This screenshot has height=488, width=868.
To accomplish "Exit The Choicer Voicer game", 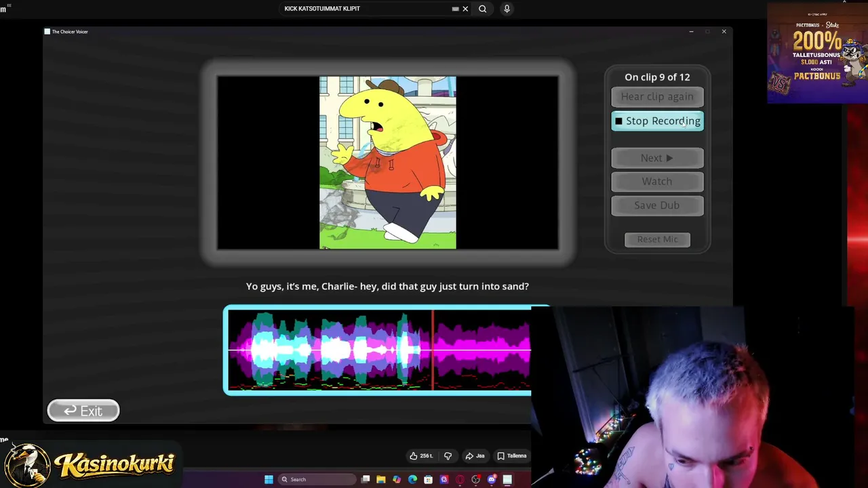I will (x=83, y=411).
